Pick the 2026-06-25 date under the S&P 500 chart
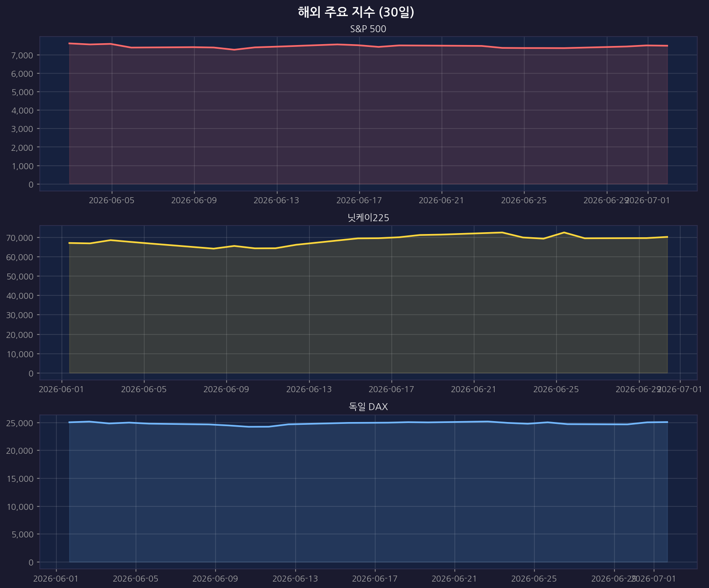The image size is (709, 588). click(524, 200)
